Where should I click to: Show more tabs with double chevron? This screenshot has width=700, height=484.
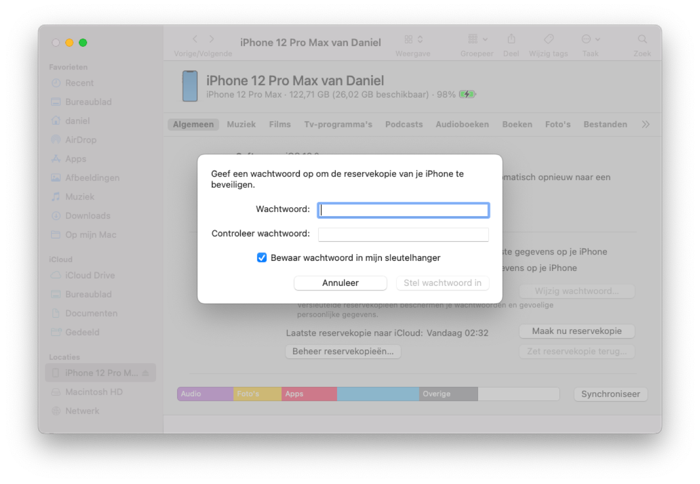(646, 125)
